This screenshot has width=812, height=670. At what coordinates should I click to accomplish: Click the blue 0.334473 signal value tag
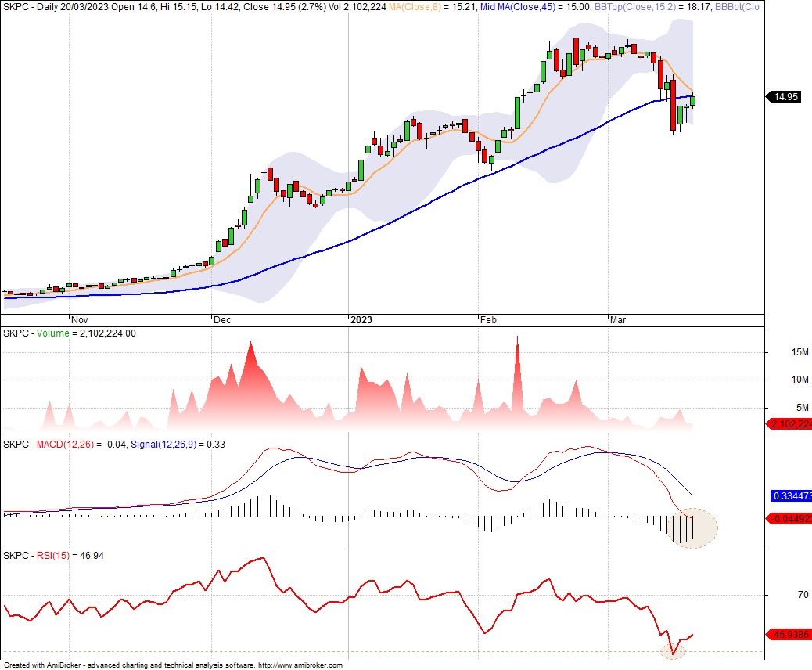(x=791, y=496)
